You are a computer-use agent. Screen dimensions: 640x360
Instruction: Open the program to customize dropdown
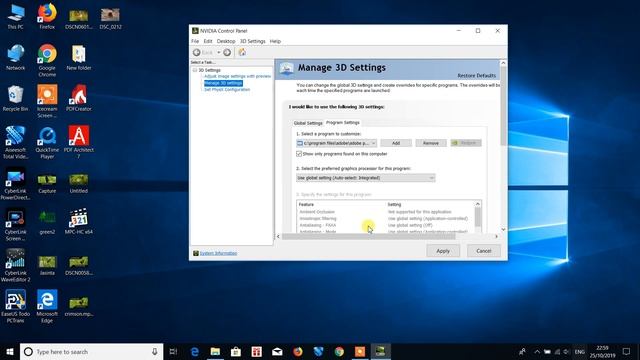336,143
